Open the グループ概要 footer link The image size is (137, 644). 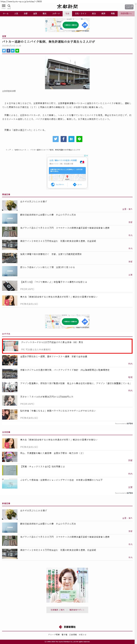pyautogui.click(x=54, y=634)
